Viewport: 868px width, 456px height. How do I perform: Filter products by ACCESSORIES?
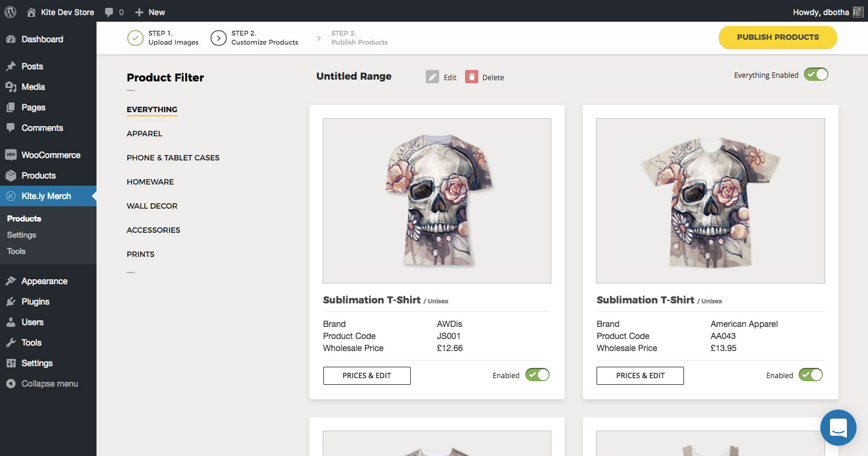(153, 230)
